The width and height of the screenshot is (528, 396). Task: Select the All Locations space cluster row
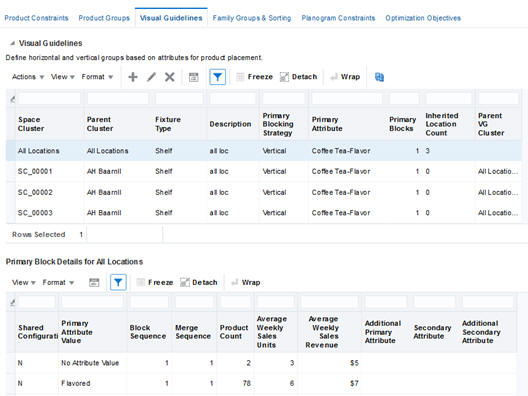tap(264, 151)
